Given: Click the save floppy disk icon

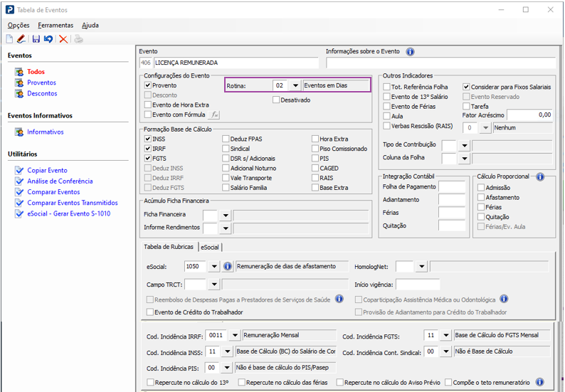Looking at the screenshot, I should (x=36, y=39).
